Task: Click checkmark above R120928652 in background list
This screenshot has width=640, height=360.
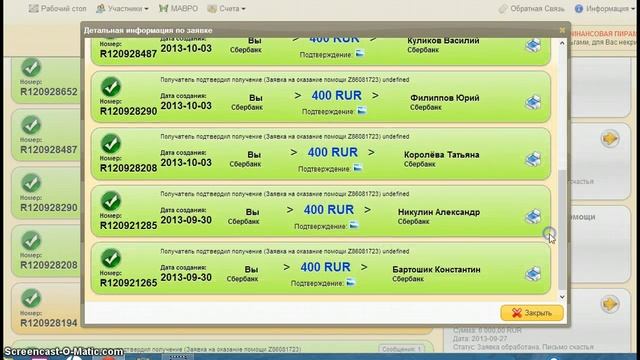Action: (31, 68)
